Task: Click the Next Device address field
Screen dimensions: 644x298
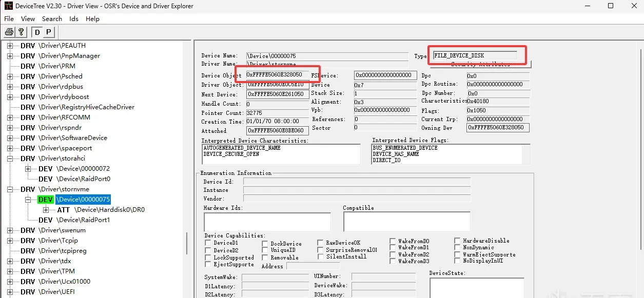Action: click(x=278, y=94)
